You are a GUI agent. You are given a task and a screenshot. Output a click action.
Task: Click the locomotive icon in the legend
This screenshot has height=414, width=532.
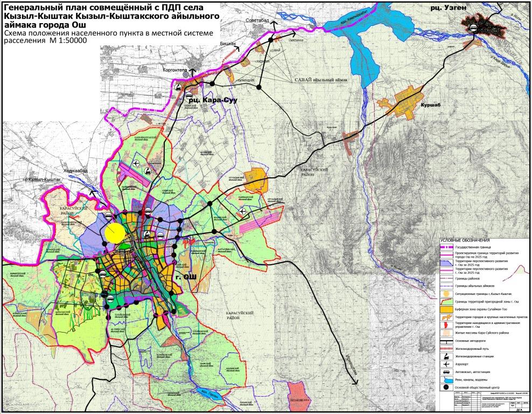[x=446, y=356]
